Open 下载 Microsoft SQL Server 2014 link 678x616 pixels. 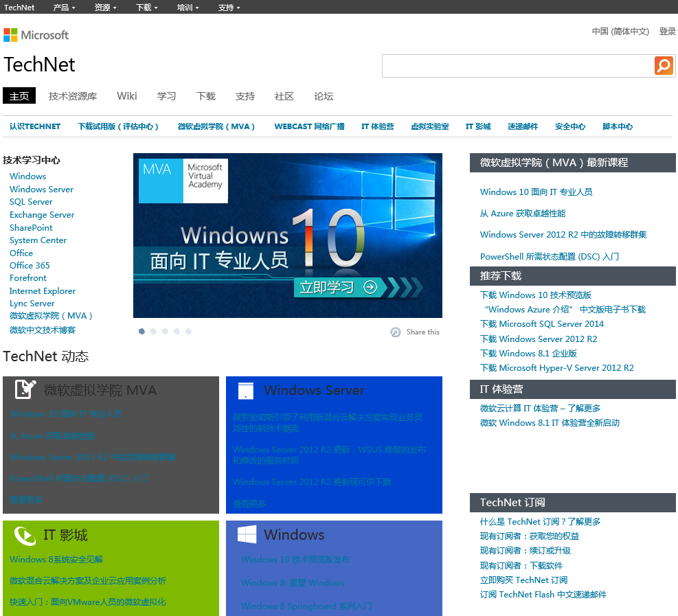pyautogui.click(x=542, y=323)
